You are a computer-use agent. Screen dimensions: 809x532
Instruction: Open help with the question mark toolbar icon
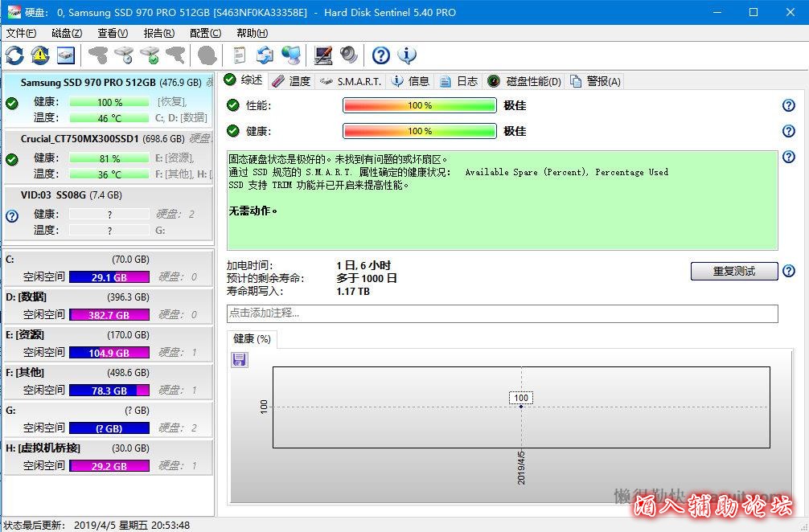tap(381, 55)
